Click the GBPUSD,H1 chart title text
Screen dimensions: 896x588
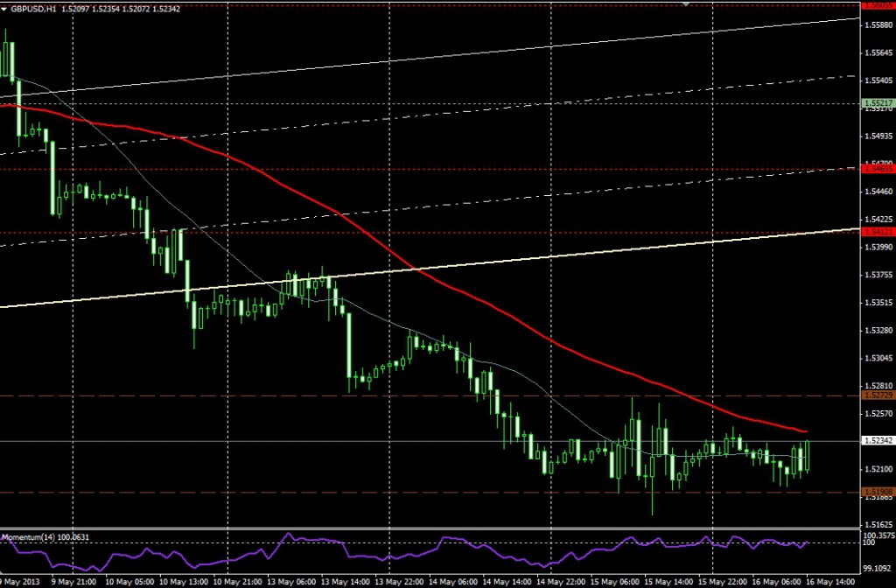[33, 9]
